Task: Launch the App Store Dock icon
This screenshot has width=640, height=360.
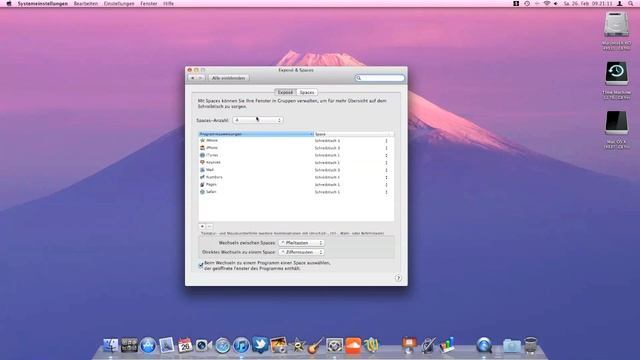Action: tap(148, 345)
